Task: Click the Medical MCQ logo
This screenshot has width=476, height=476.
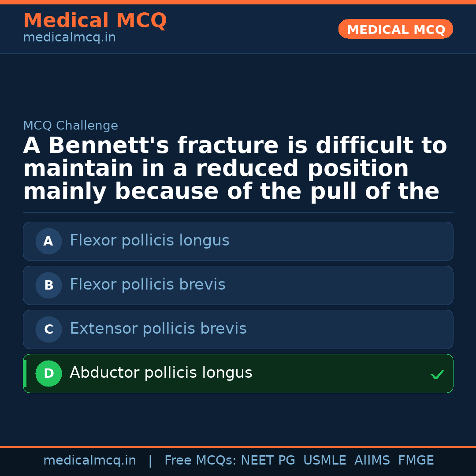Action: (95, 21)
